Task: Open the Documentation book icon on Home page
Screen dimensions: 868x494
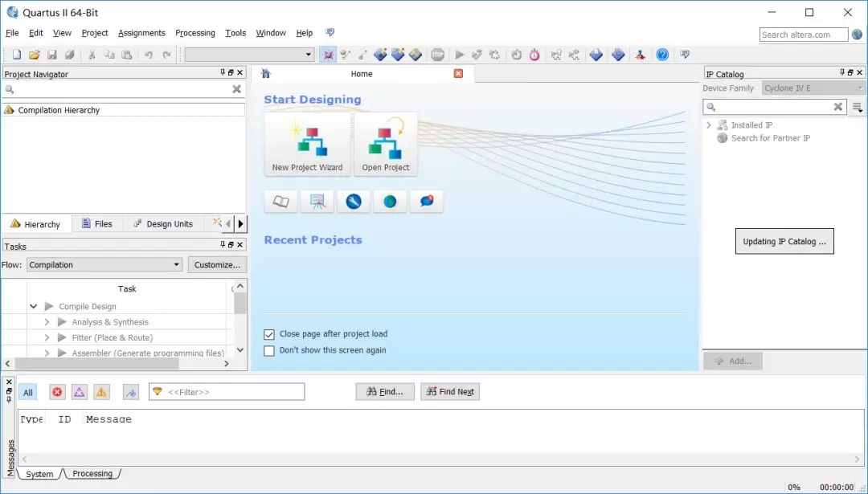Action: point(280,202)
